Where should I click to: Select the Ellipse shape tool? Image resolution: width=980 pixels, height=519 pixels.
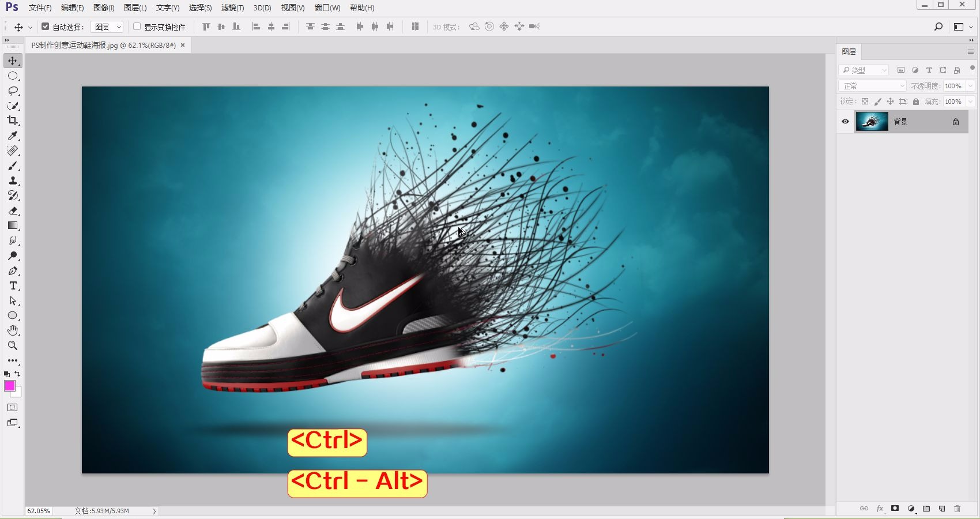13,315
